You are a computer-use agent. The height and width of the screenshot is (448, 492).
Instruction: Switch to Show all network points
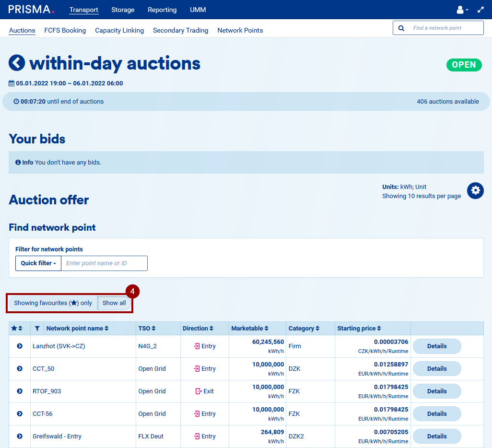(114, 303)
